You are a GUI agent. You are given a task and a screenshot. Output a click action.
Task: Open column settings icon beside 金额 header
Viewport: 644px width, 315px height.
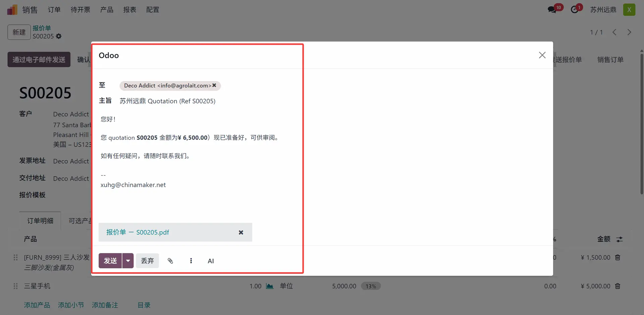coord(619,239)
